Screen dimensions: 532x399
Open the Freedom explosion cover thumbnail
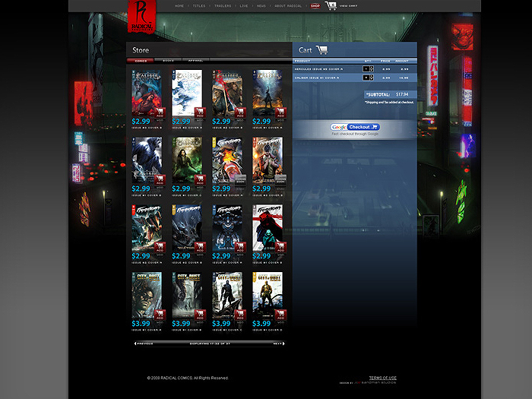coord(227,160)
